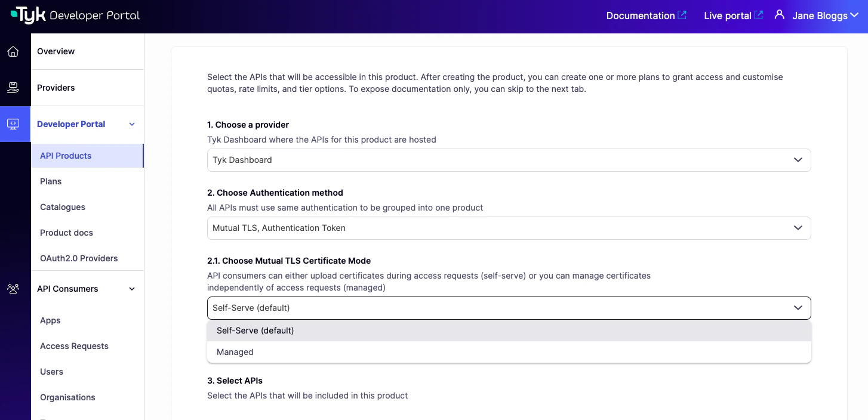The width and height of the screenshot is (868, 420).
Task: Switch to the Plans menu item
Action: click(x=51, y=181)
